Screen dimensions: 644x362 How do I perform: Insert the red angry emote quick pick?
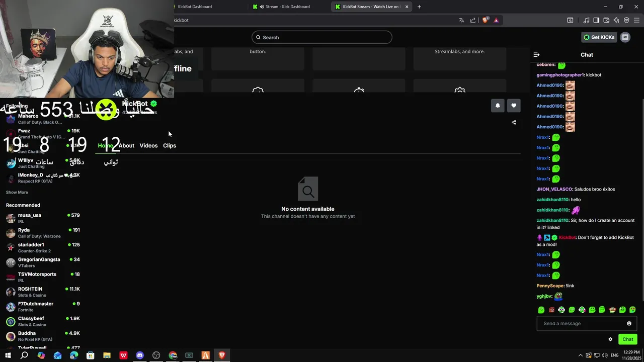pyautogui.click(x=551, y=310)
